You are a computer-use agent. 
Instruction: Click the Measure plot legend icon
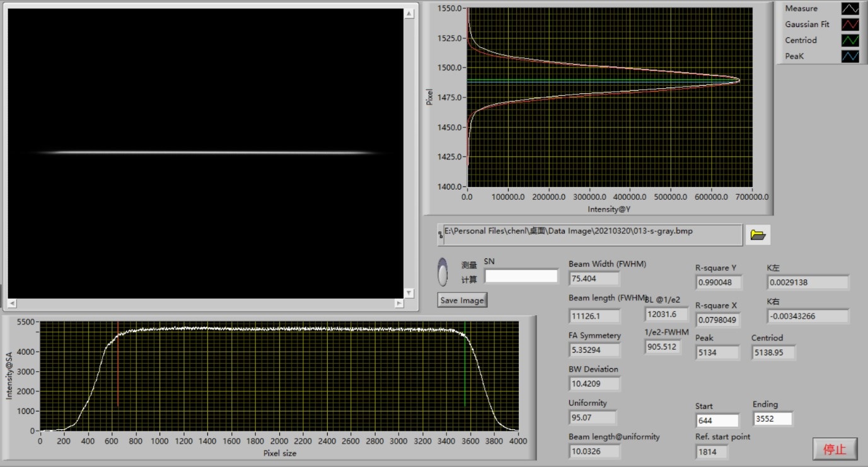[x=850, y=9]
